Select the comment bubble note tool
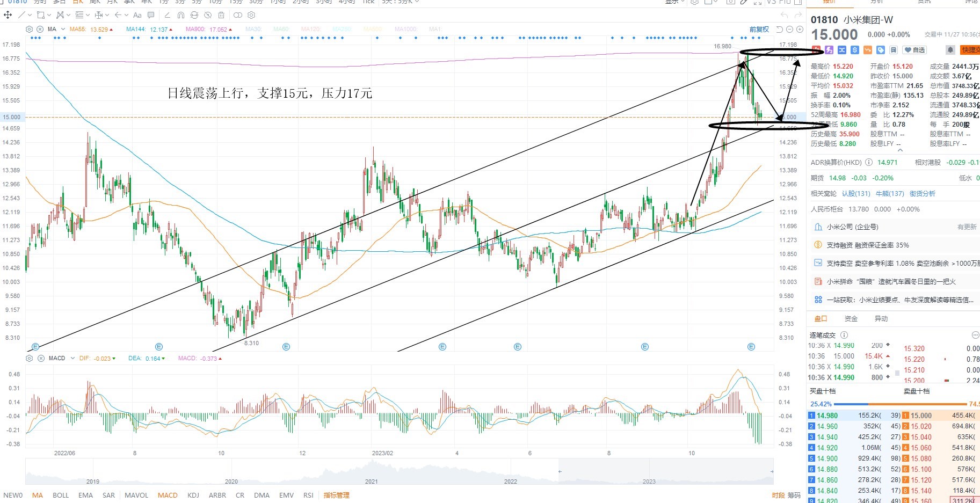This screenshot has height=503, width=980. tap(151, 15)
